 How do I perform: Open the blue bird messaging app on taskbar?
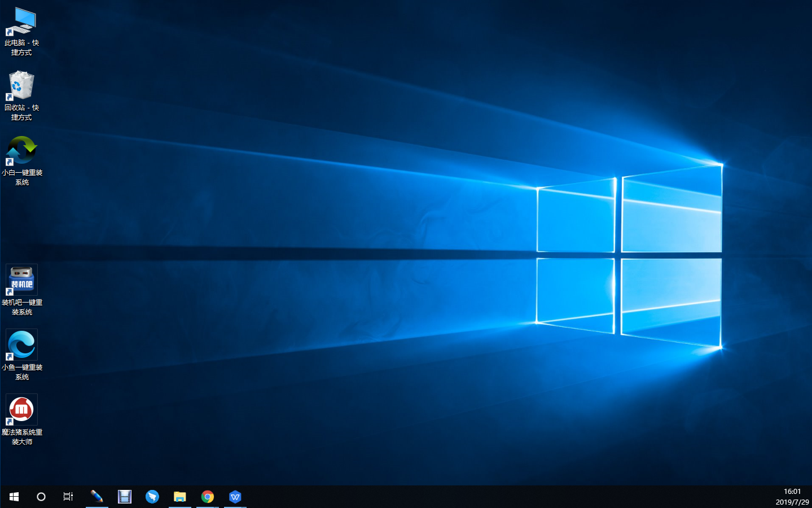click(x=152, y=497)
